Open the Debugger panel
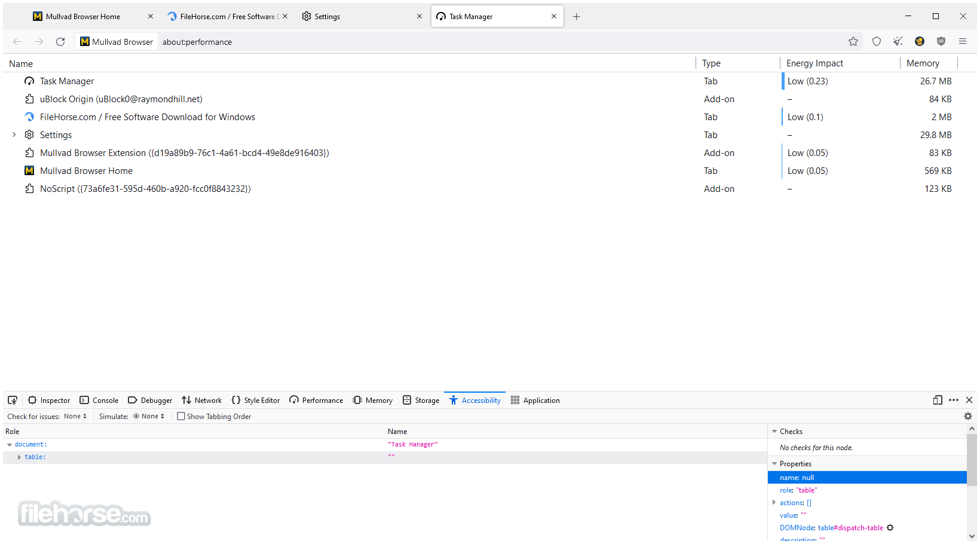 click(150, 401)
